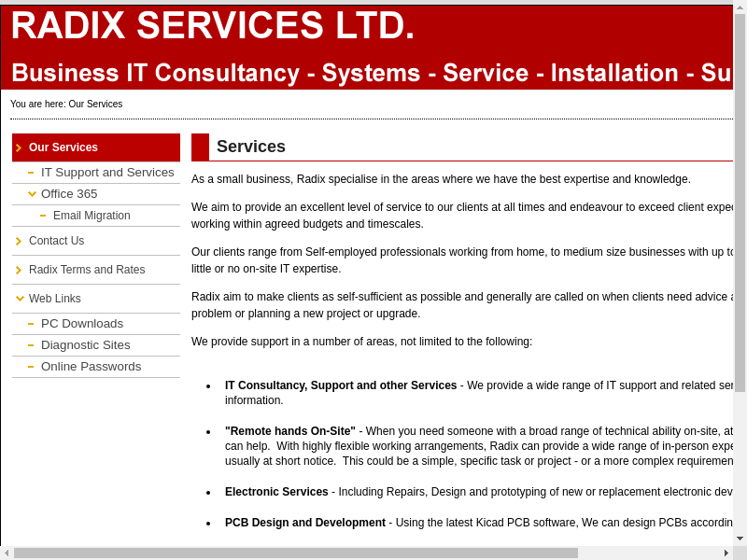This screenshot has width=747, height=560.
Task: Click the horizontal scrollbar thumb
Action: (x=295, y=553)
